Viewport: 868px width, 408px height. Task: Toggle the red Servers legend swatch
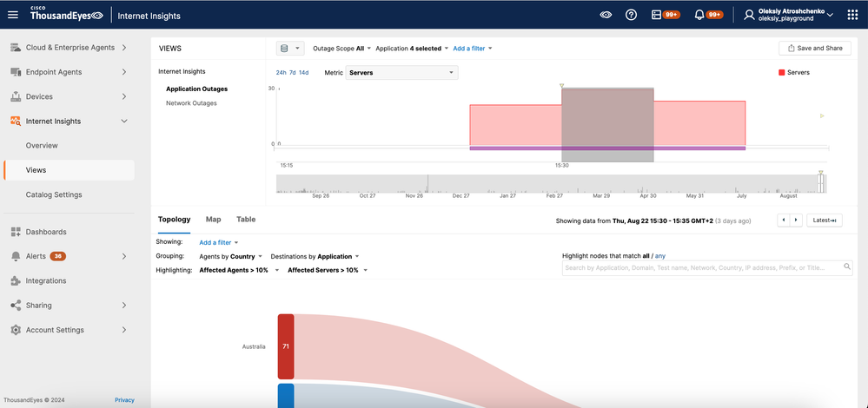(782, 72)
